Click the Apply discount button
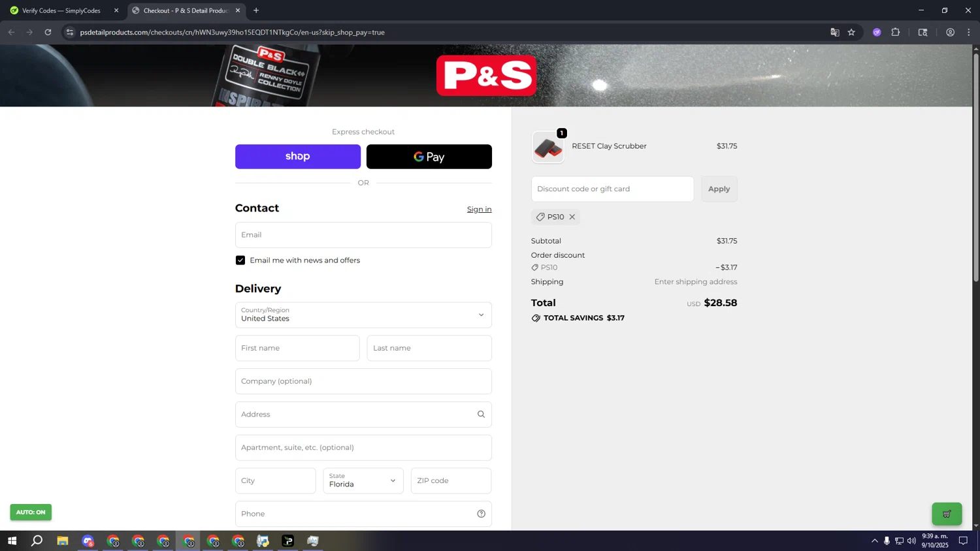The width and height of the screenshot is (980, 551). [x=719, y=189]
